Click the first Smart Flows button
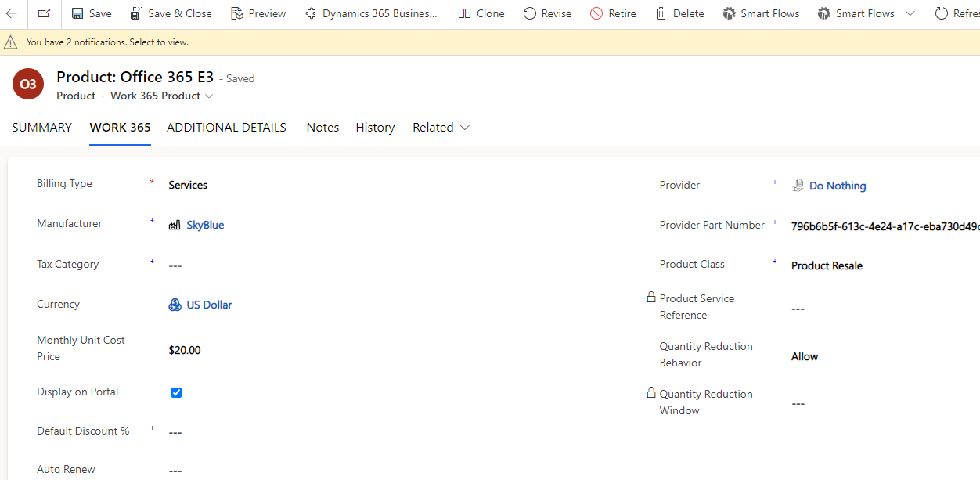Viewport: 980px width, 480px height. pyautogui.click(x=761, y=13)
